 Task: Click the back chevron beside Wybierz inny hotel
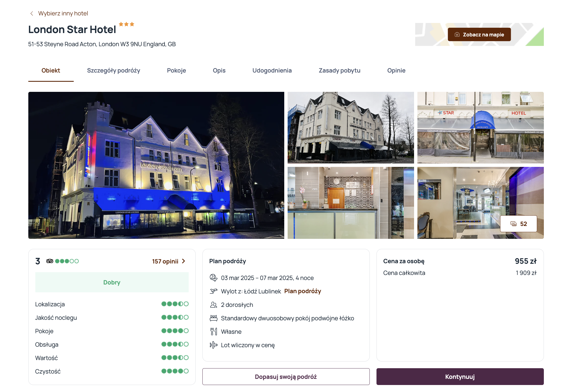click(32, 13)
